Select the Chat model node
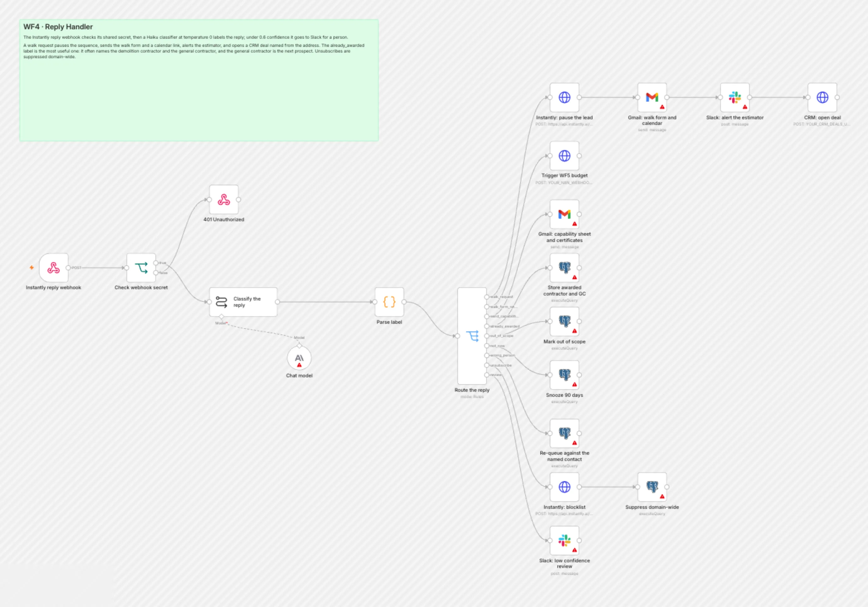868x607 pixels. point(299,358)
